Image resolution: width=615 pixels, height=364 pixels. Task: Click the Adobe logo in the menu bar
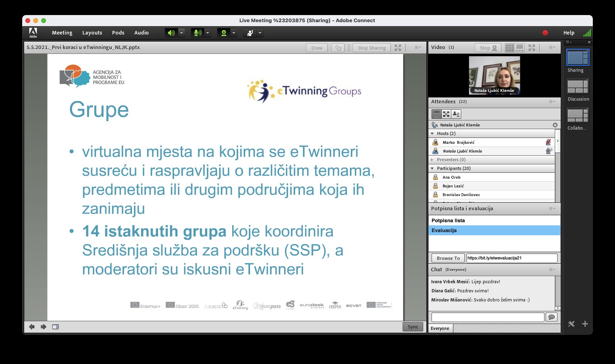point(33,32)
